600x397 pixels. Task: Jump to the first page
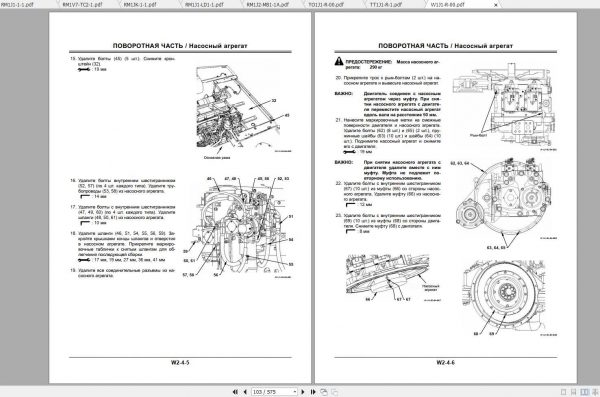coord(235,392)
